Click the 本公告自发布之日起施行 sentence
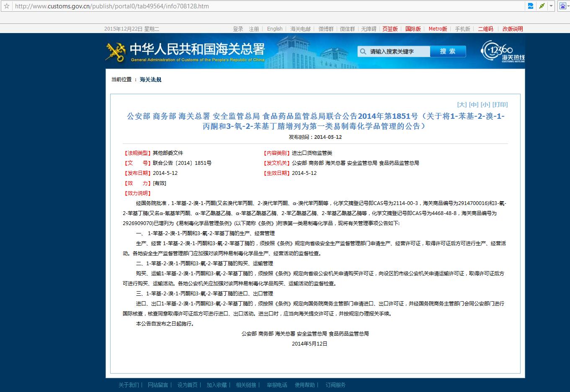Image resolution: width=570 pixels, height=392 pixels. pyautogui.click(x=165, y=324)
